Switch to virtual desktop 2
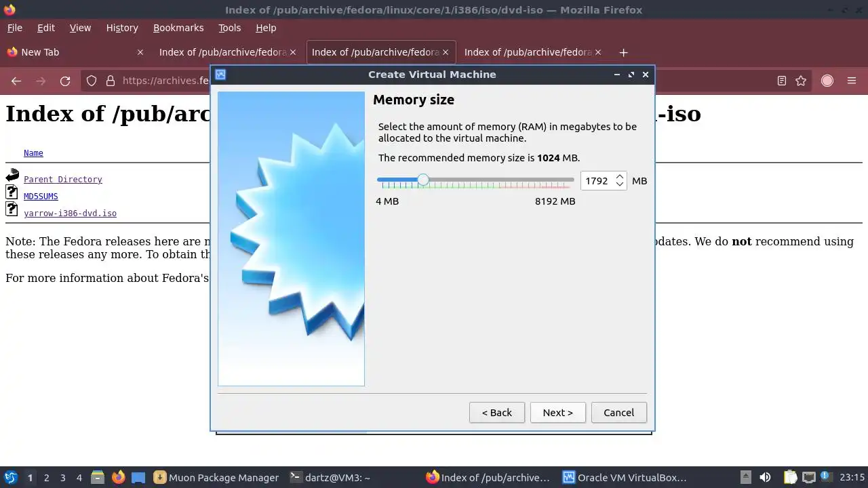Image resolution: width=868 pixels, height=488 pixels. click(46, 478)
